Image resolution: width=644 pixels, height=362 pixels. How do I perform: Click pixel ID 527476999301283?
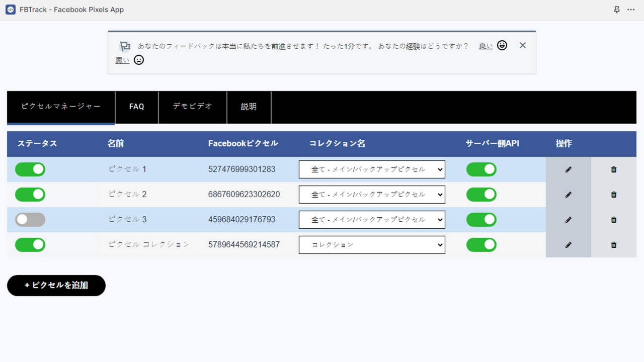242,169
